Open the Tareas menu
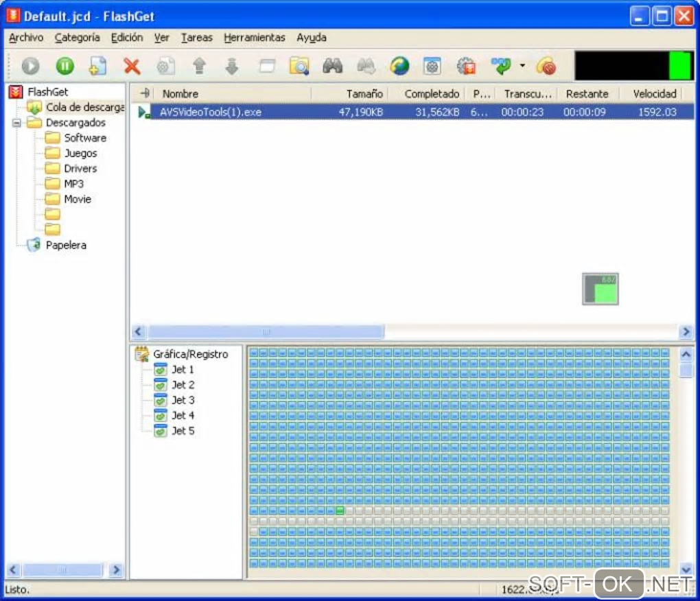Viewport: 700px width, 601px height. (x=196, y=38)
